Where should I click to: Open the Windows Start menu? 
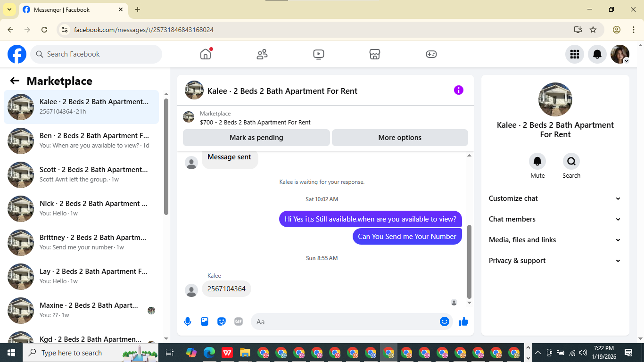(11, 353)
